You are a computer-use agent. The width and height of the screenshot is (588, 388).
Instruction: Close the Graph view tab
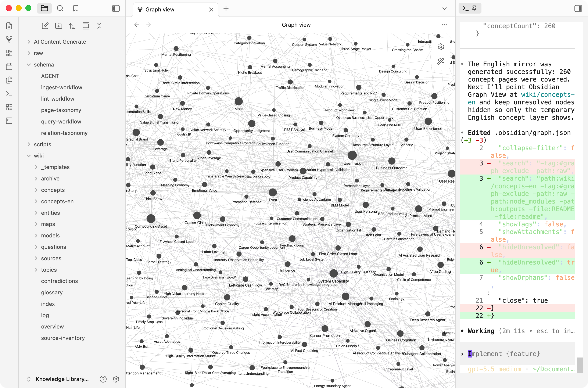click(211, 9)
